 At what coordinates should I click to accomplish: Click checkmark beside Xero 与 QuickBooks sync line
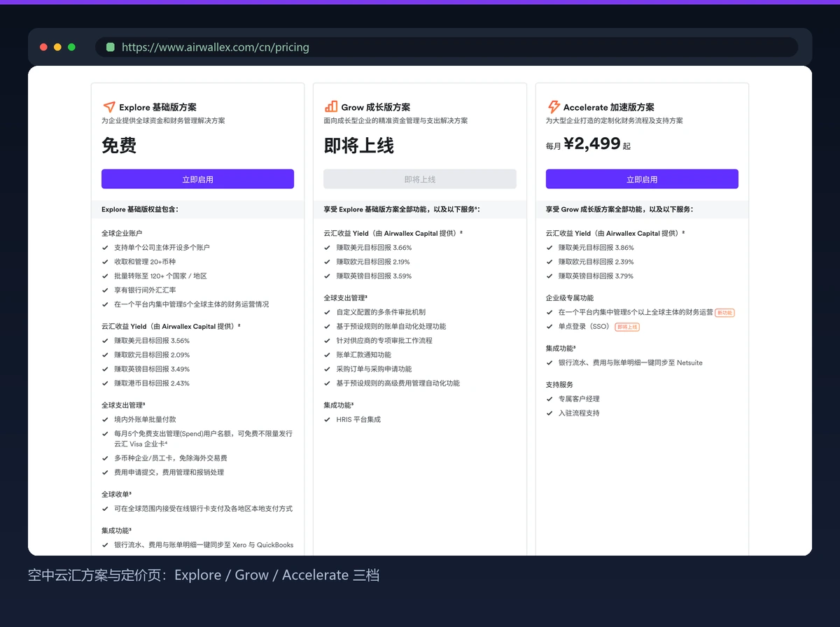[105, 545]
